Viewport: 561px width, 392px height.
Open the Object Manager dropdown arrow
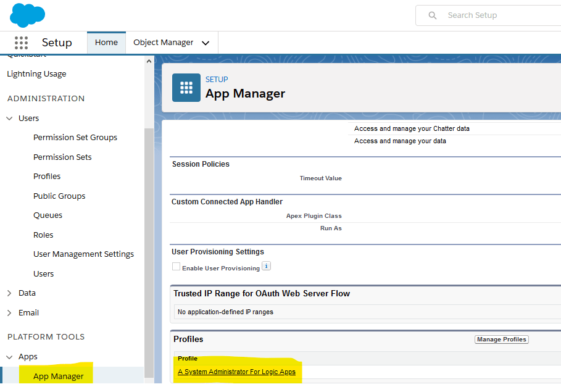[x=206, y=43]
